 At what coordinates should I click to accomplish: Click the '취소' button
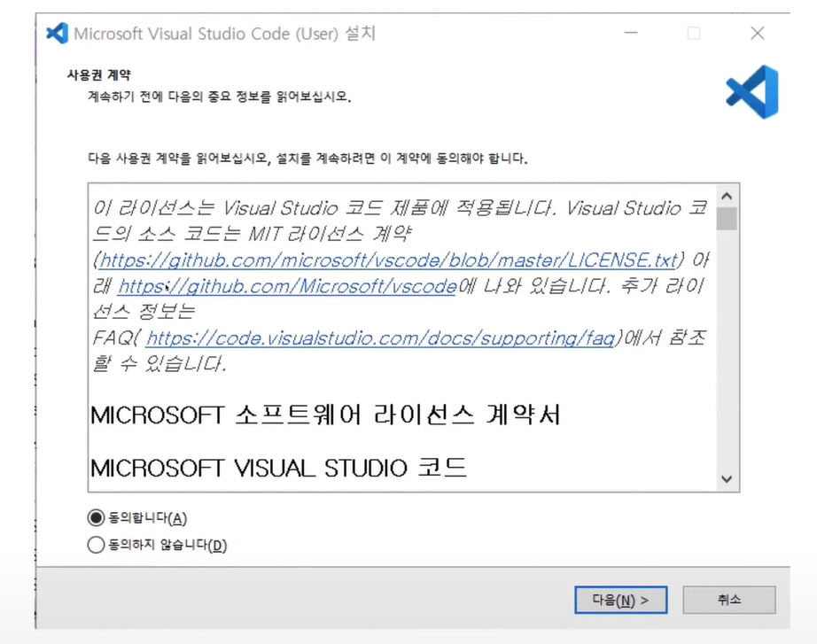click(x=729, y=600)
